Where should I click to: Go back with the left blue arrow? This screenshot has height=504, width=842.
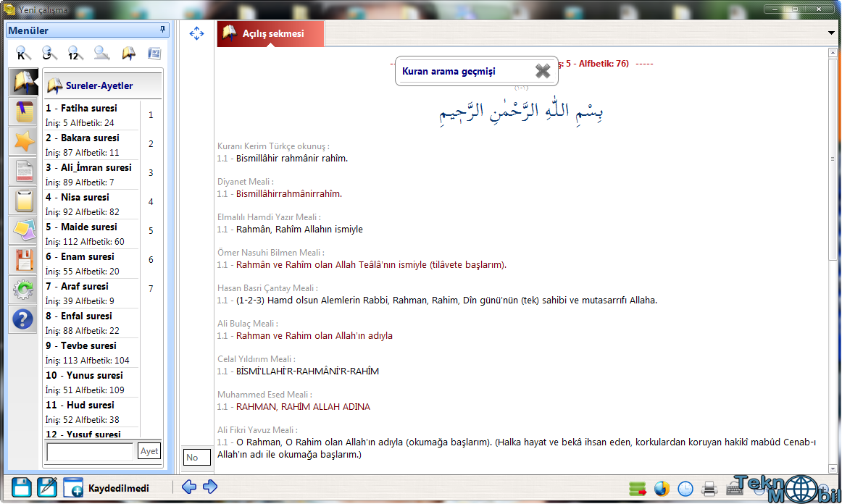189,487
